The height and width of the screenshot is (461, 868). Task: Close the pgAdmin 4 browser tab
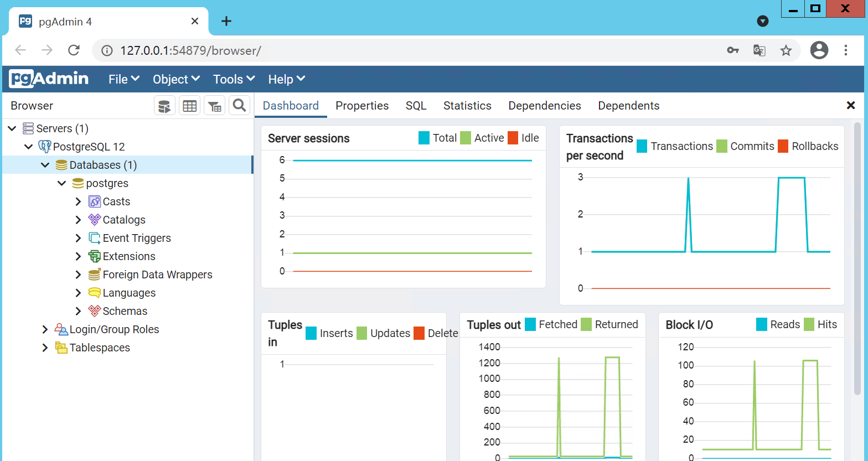click(195, 21)
